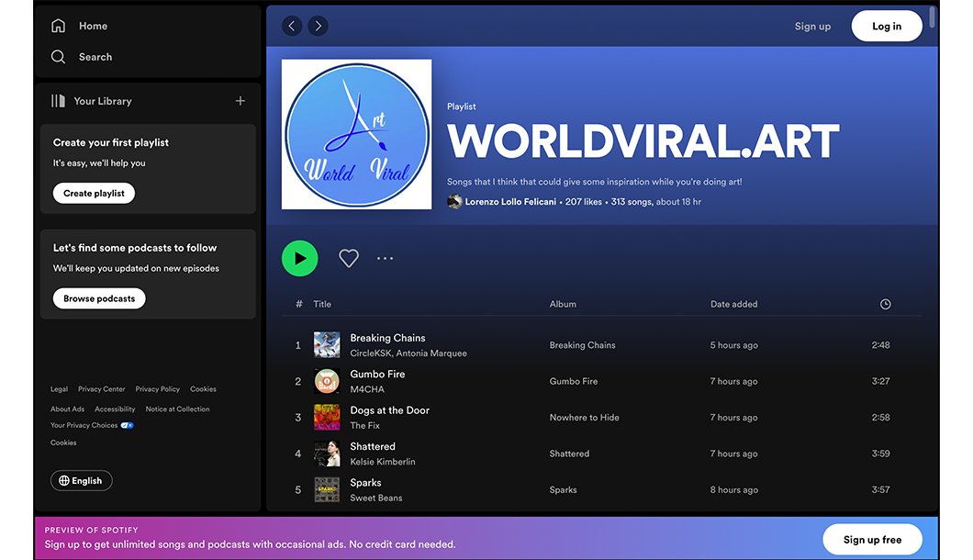The height and width of the screenshot is (560, 973).
Task: Open artist M4CHA link
Action: point(367,389)
